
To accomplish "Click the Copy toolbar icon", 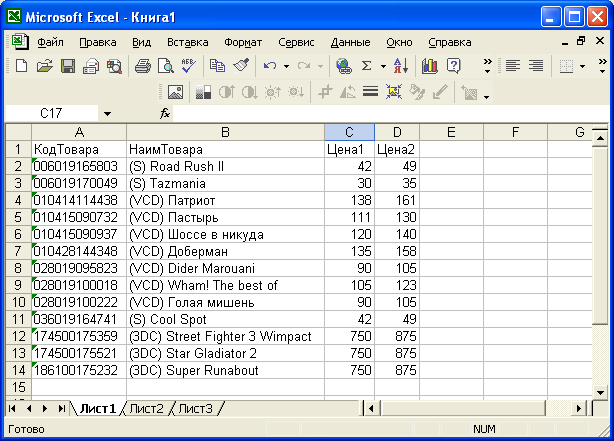I will point(217,66).
